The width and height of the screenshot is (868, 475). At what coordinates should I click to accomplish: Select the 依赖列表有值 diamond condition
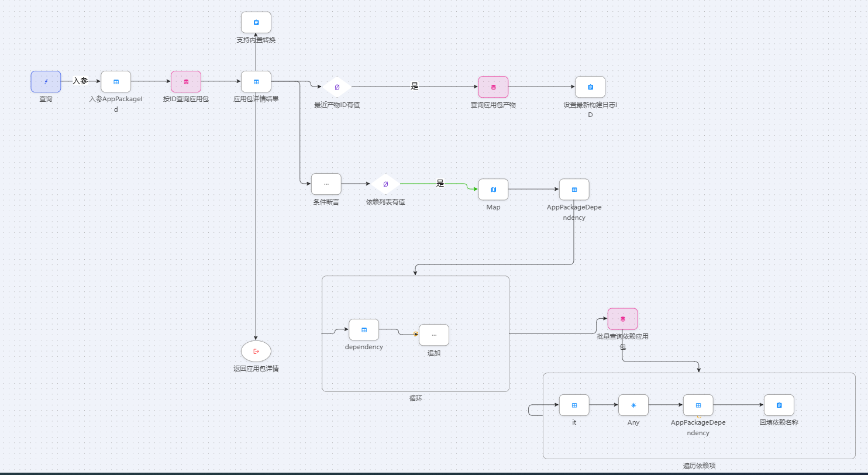coord(385,184)
